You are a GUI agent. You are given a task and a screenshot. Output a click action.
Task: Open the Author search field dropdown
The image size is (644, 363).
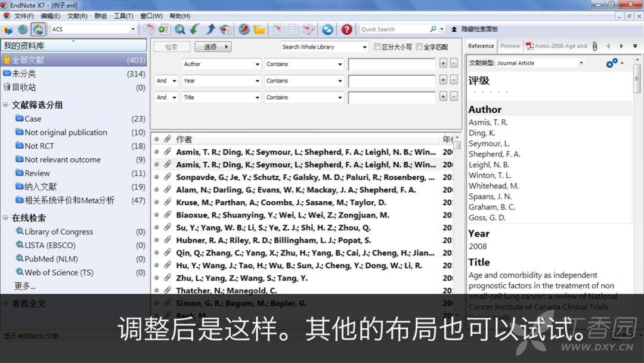tap(257, 64)
